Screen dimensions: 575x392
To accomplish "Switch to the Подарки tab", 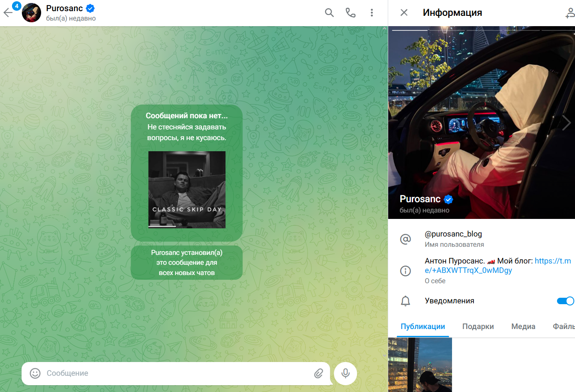I will [478, 326].
